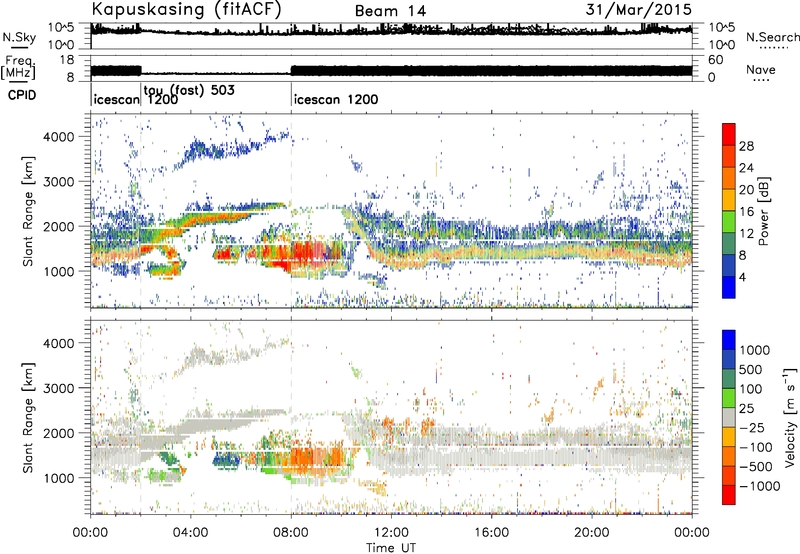Click the Power colorbar value 28
The width and height of the screenshot is (800, 554).
coord(746,146)
